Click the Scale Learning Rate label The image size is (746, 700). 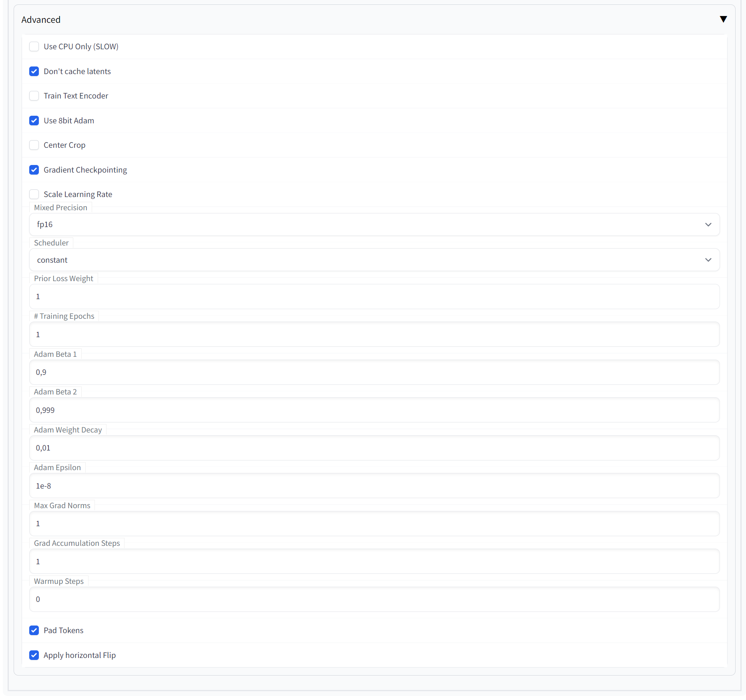78,194
